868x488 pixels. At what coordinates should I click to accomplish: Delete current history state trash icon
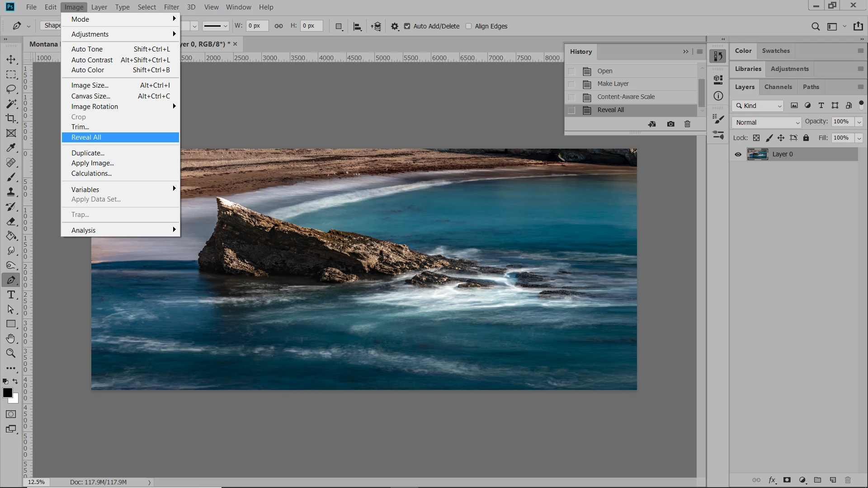click(687, 124)
